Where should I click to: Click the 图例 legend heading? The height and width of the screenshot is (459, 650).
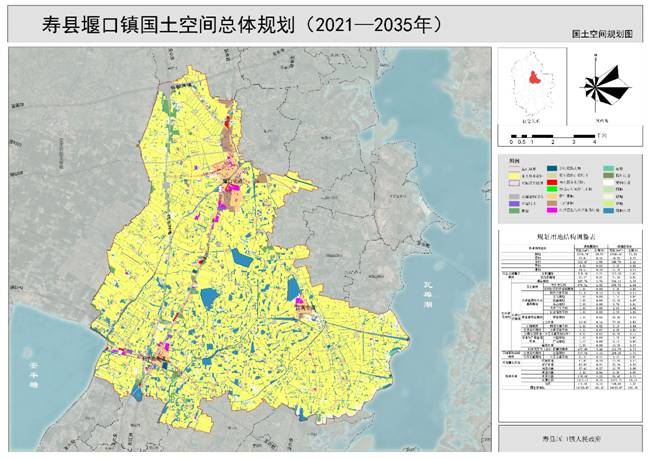point(514,160)
